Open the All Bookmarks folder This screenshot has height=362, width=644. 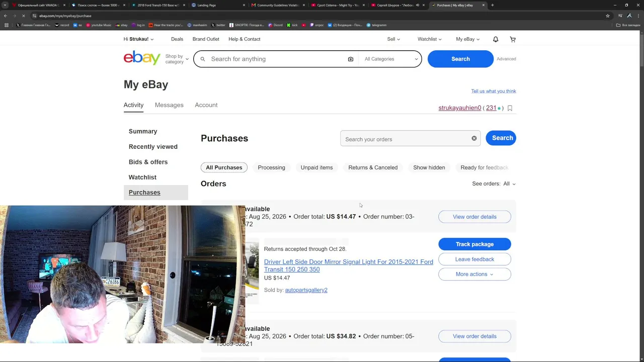pyautogui.click(x=628, y=25)
